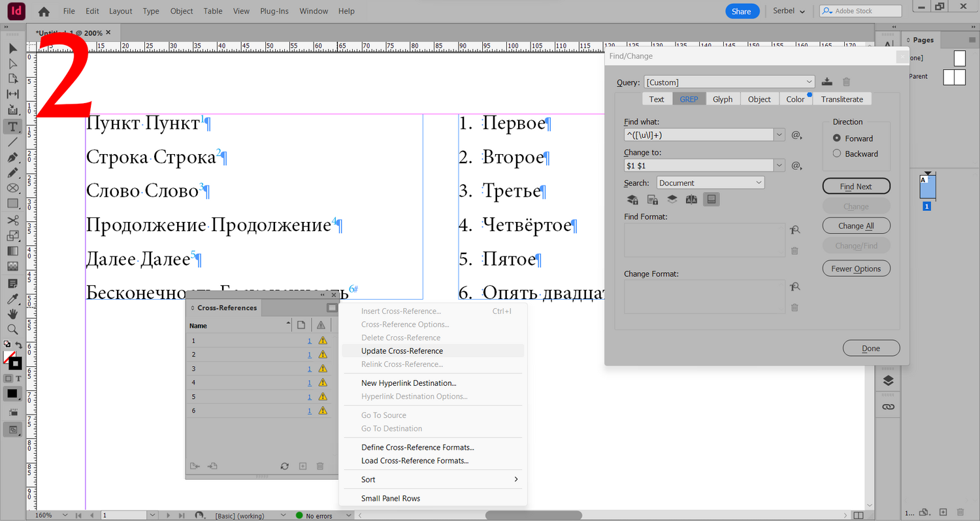Update cross-references using the refresh icon
Image resolution: width=980 pixels, height=521 pixels.
pos(284,466)
